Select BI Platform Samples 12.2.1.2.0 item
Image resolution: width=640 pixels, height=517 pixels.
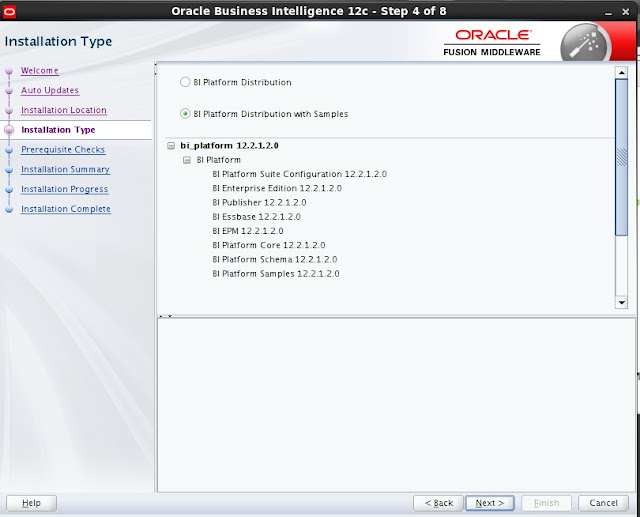coord(276,274)
